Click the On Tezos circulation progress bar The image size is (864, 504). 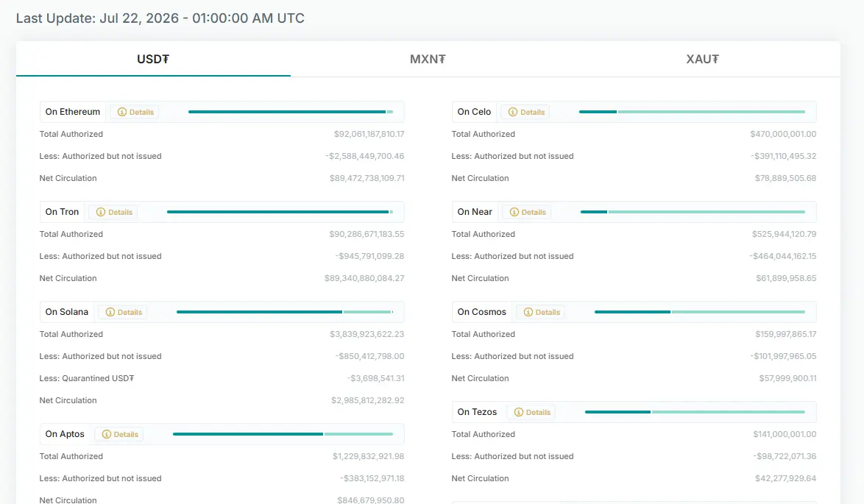(695, 412)
